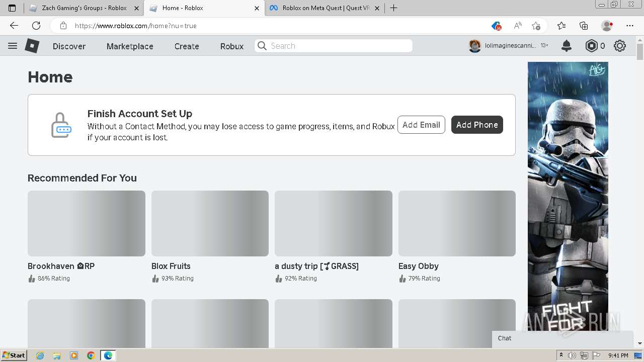Open the Chat panel
This screenshot has height=362, width=644.
[x=562, y=338]
